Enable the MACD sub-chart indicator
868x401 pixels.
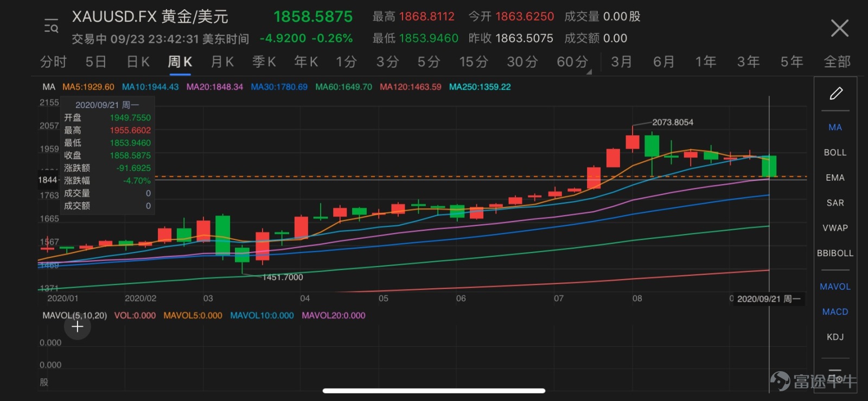pos(835,312)
